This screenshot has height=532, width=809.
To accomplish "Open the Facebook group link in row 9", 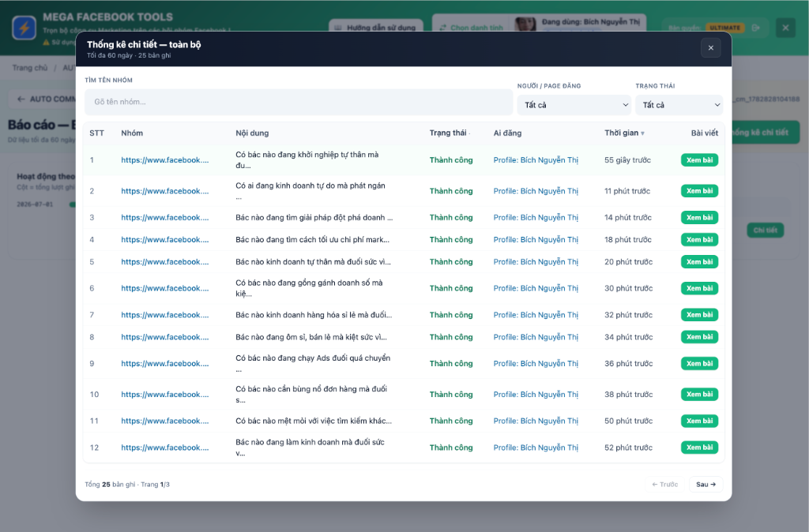I will 165,363.
